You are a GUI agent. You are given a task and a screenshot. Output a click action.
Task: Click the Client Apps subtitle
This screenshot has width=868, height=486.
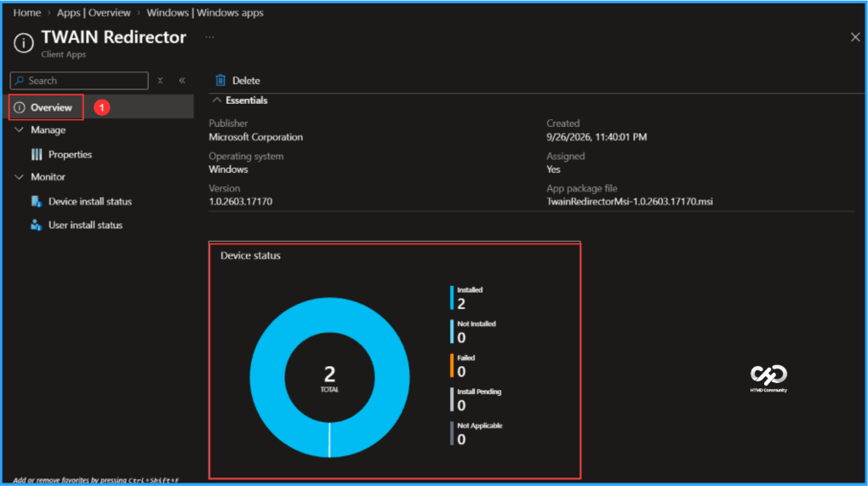pos(63,54)
